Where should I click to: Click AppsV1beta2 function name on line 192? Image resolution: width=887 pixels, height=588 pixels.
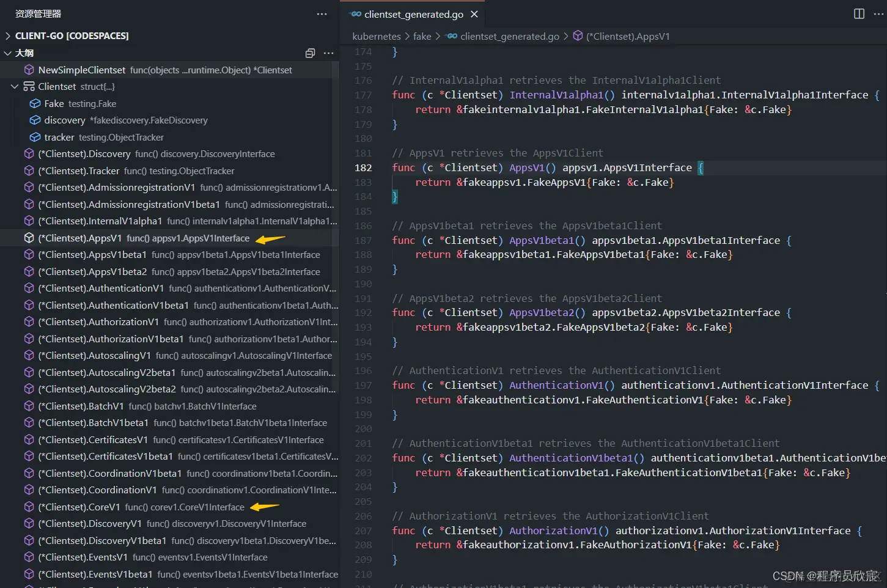click(542, 313)
